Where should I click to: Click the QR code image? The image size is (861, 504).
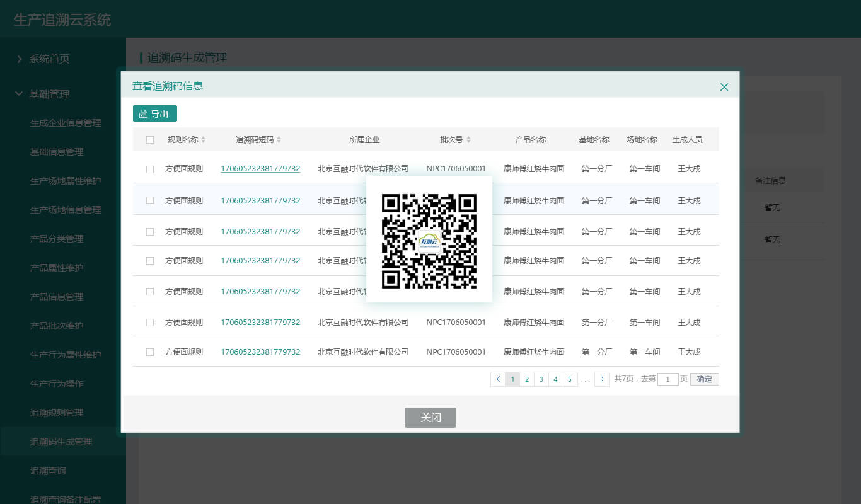tap(429, 240)
